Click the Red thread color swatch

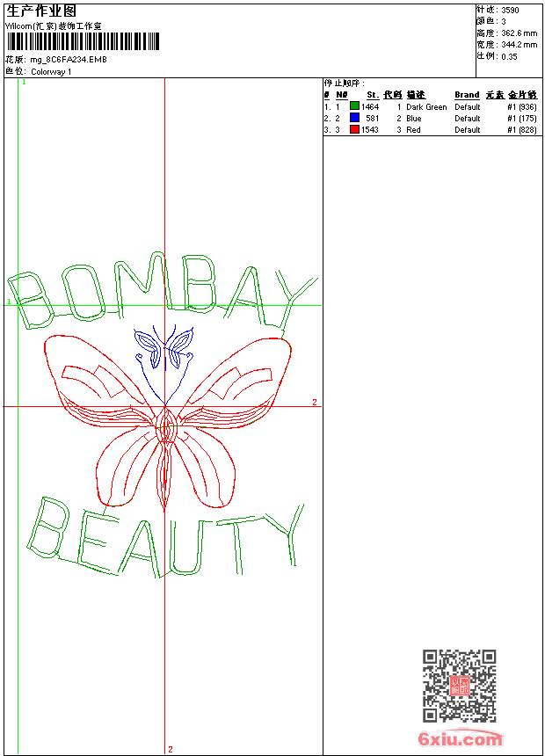[354, 129]
